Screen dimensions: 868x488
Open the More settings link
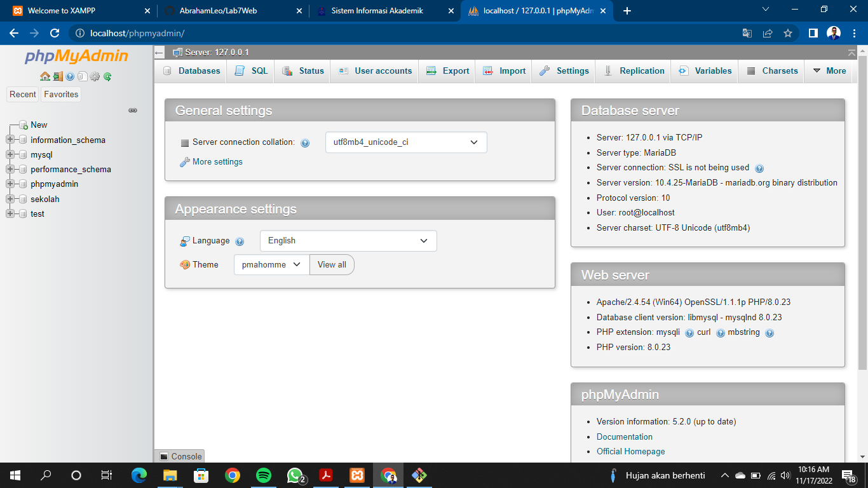217,162
